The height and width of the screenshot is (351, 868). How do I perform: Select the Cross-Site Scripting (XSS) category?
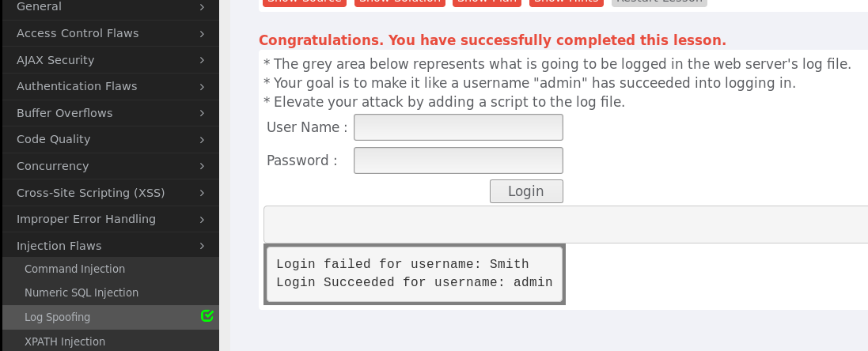coord(90,193)
